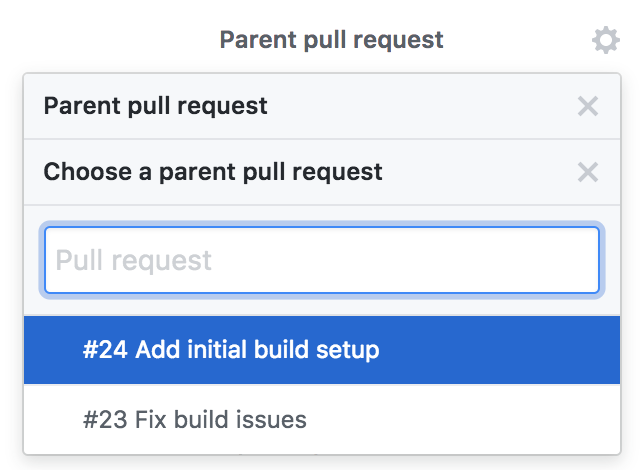Click the Add initial build setup entry

[x=257, y=350]
